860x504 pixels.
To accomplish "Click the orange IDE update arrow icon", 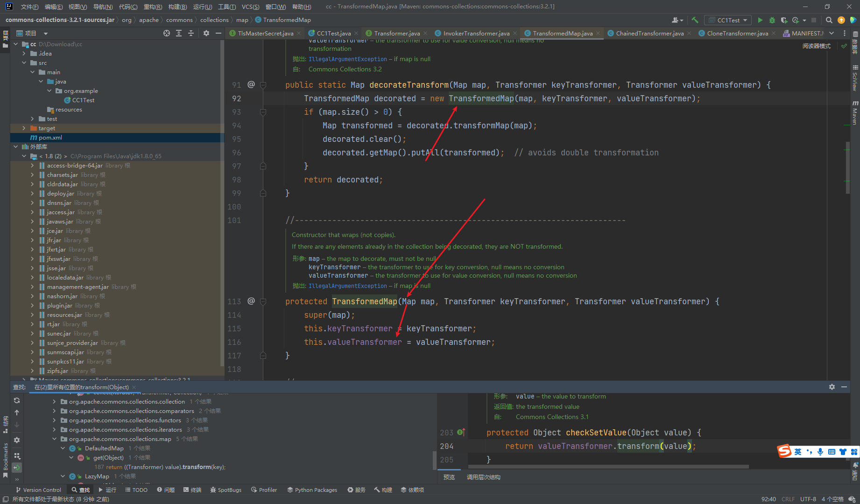I will (x=841, y=20).
